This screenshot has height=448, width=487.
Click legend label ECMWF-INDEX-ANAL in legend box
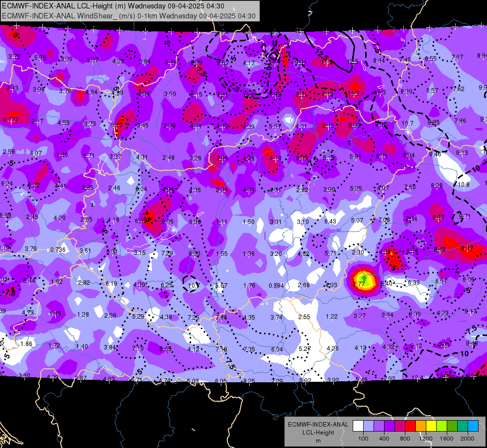pos(318,425)
